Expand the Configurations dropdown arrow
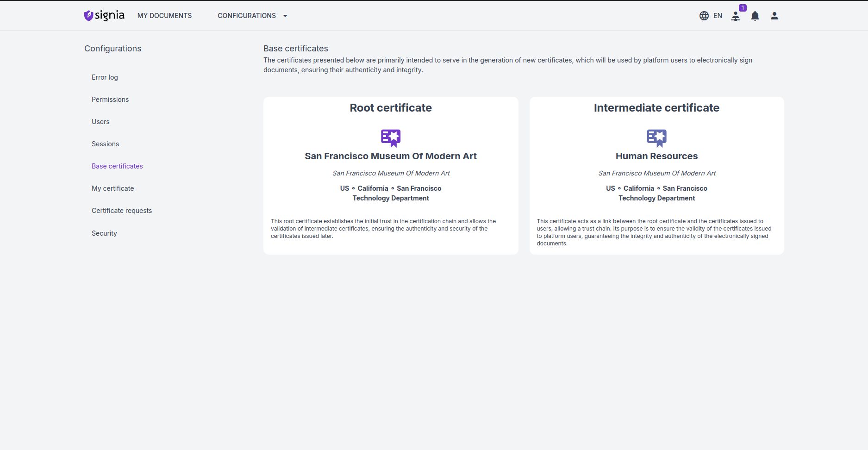The width and height of the screenshot is (868, 450). pyautogui.click(x=285, y=16)
